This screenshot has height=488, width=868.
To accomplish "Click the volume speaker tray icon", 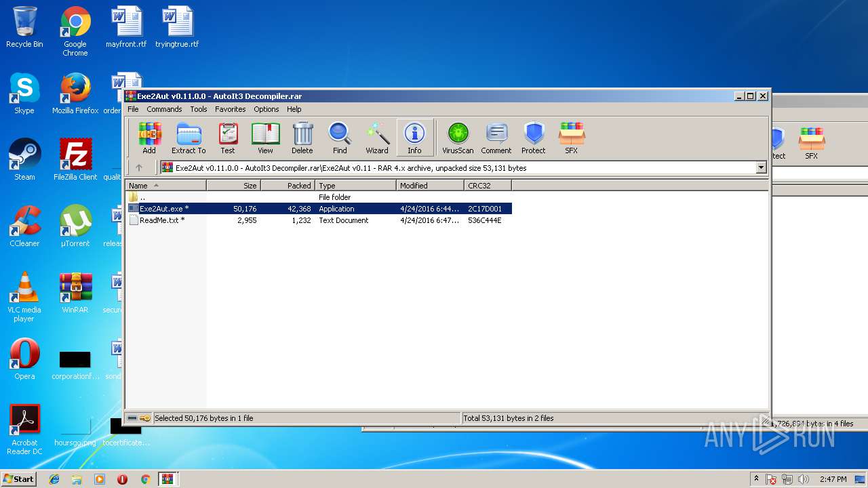I will (x=804, y=479).
